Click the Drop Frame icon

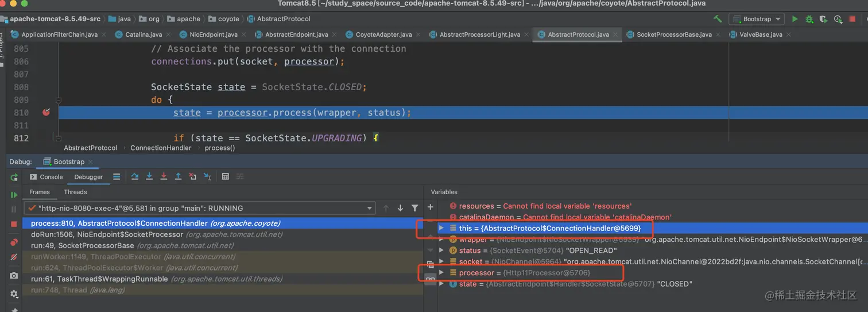click(193, 176)
